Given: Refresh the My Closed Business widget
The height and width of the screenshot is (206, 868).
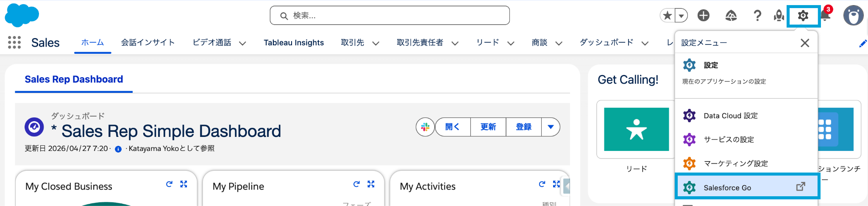Looking at the screenshot, I should click(169, 184).
